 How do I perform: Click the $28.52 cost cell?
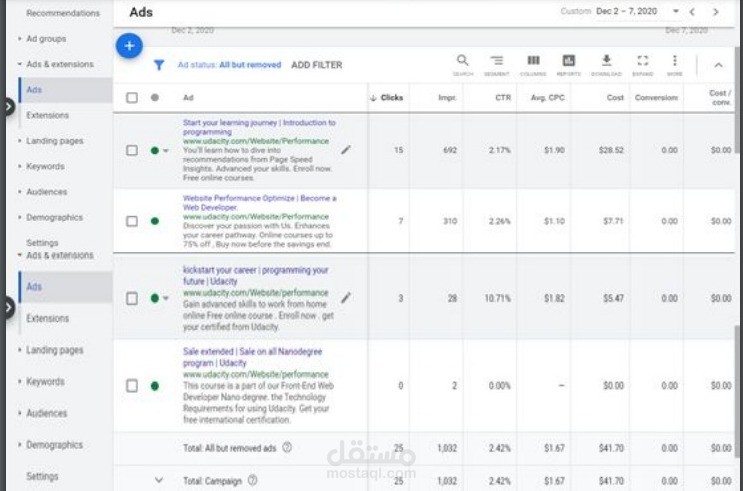(x=611, y=150)
